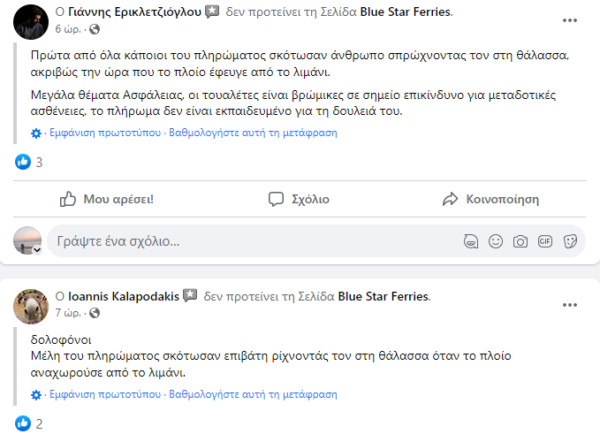
Task: Click the like reaction icon showing 3
Action: point(24,162)
